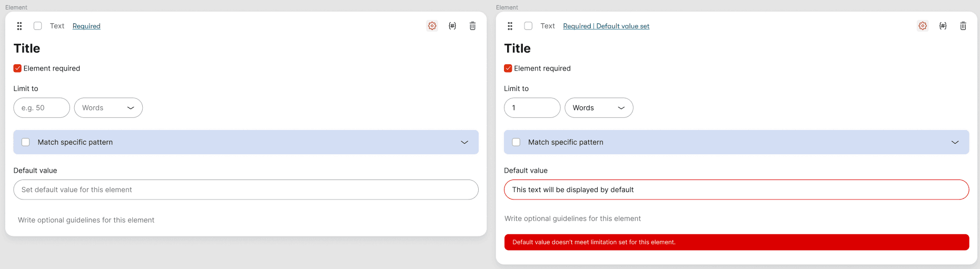Click Required | Default value set link
The width and height of the screenshot is (980, 269).
[x=606, y=26]
